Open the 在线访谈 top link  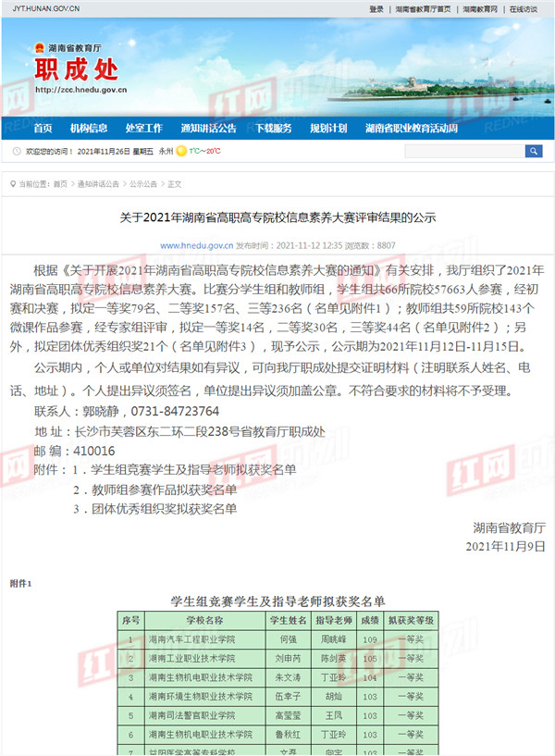524,9
